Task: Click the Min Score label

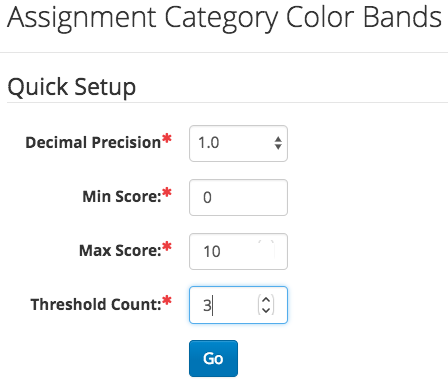Action: coord(122,196)
